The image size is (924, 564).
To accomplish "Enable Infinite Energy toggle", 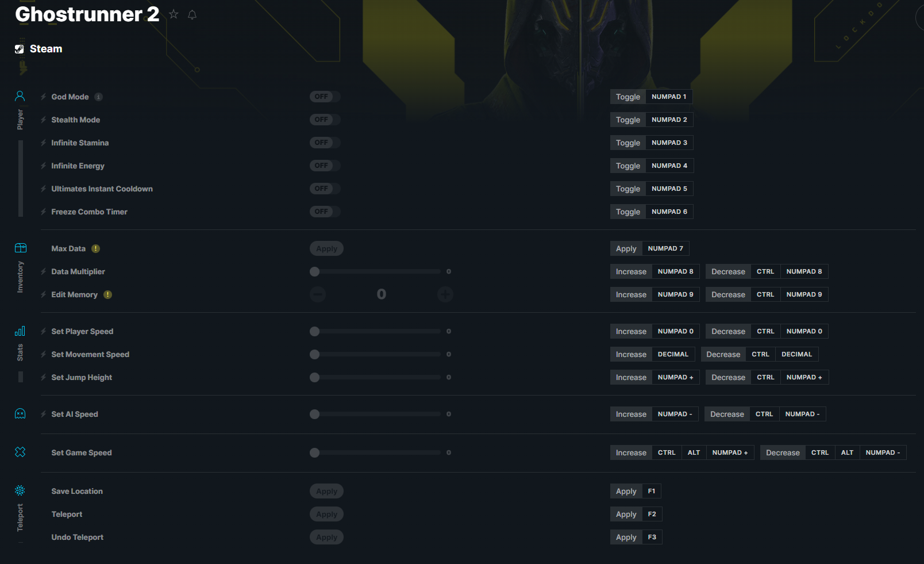I will [325, 166].
